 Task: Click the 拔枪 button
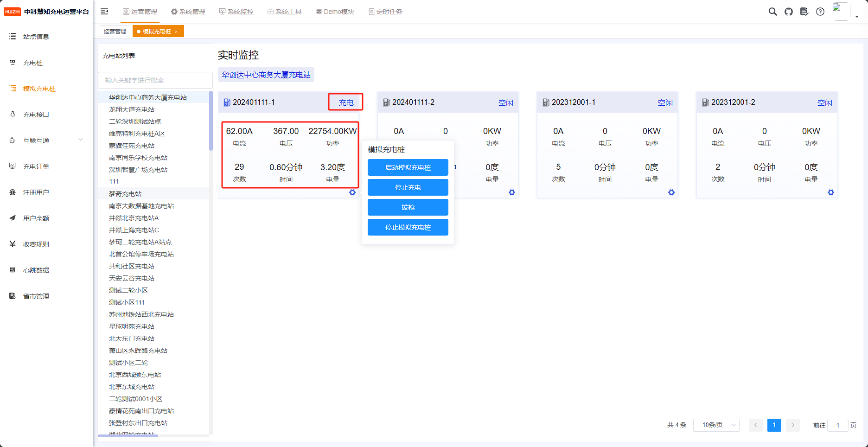coord(408,207)
